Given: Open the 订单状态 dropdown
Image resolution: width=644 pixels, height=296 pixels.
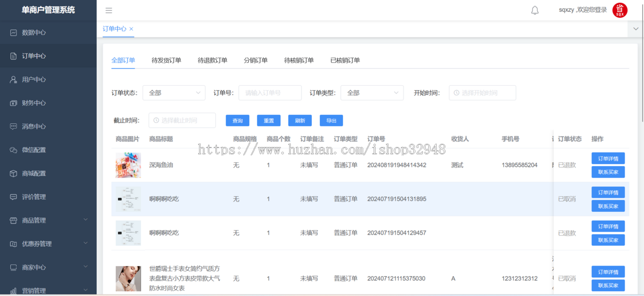Looking at the screenshot, I should 174,93.
